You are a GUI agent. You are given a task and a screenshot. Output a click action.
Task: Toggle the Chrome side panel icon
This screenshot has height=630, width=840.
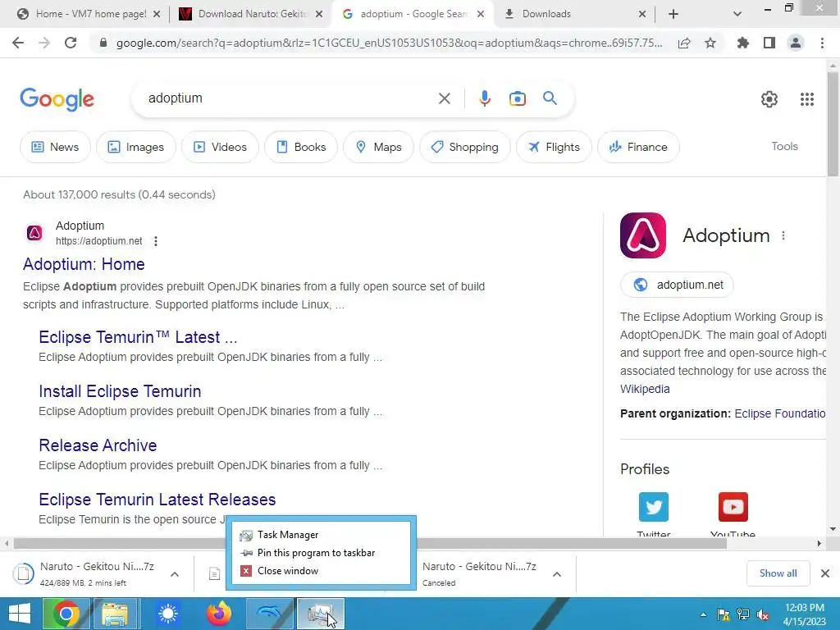(x=769, y=43)
